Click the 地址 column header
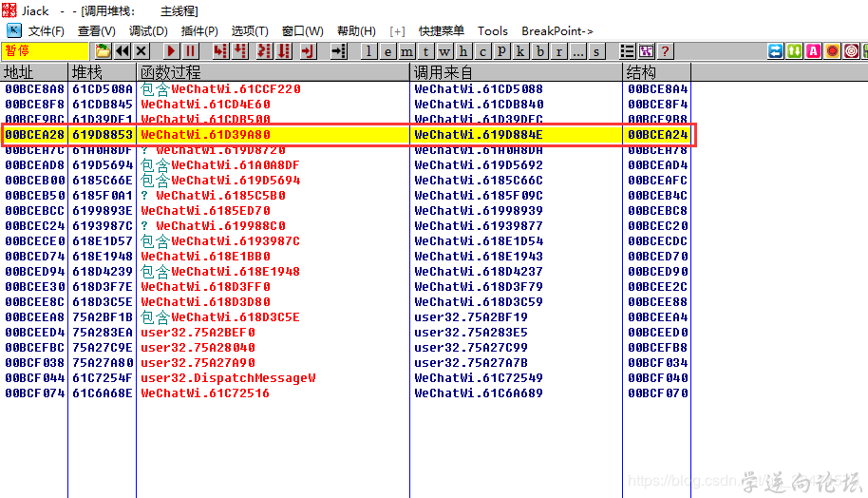Screen dimensions: 868x498 click(34, 72)
